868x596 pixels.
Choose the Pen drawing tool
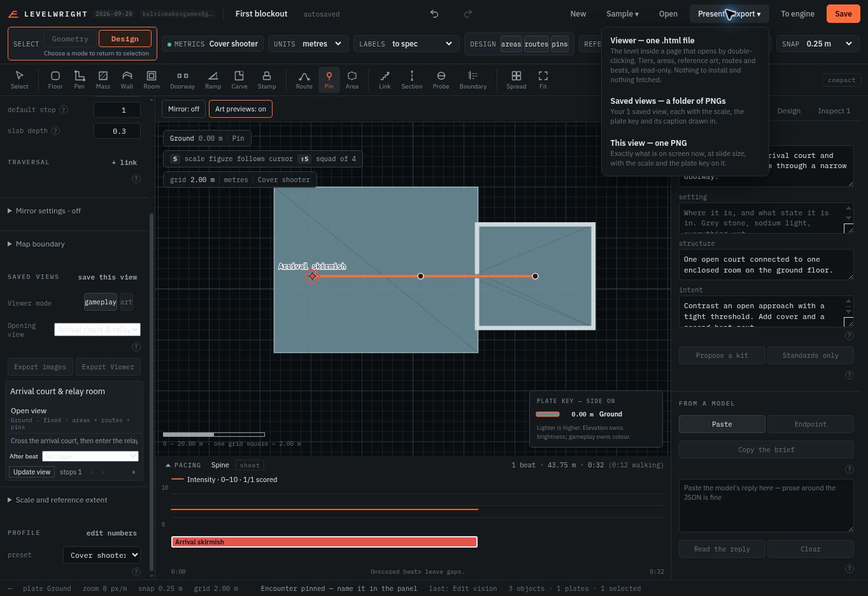point(79,80)
